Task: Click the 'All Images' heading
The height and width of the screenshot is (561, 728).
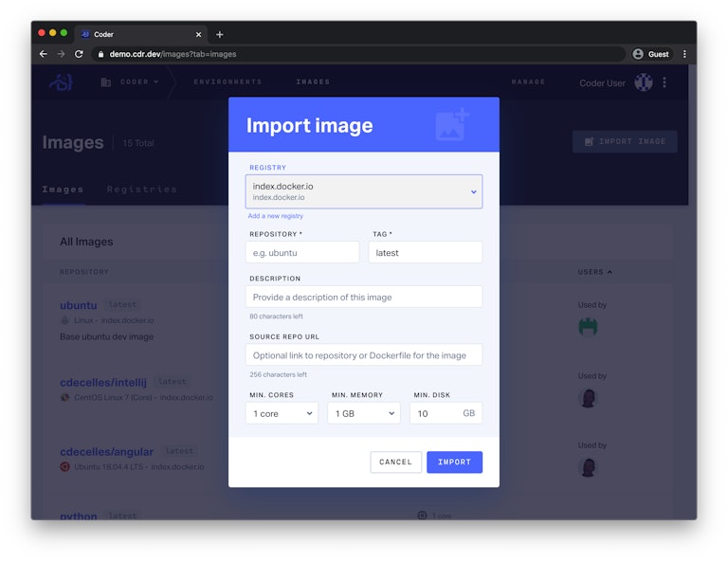Action: click(x=86, y=242)
